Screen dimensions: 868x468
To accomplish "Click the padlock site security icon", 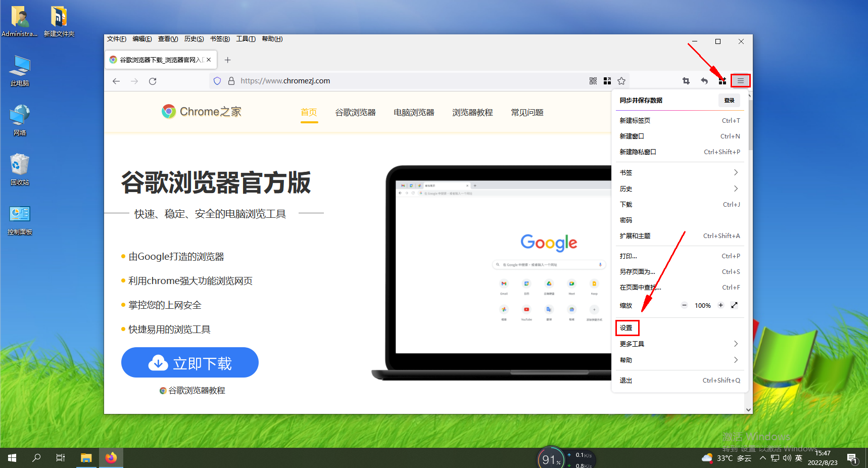I will pyautogui.click(x=231, y=81).
